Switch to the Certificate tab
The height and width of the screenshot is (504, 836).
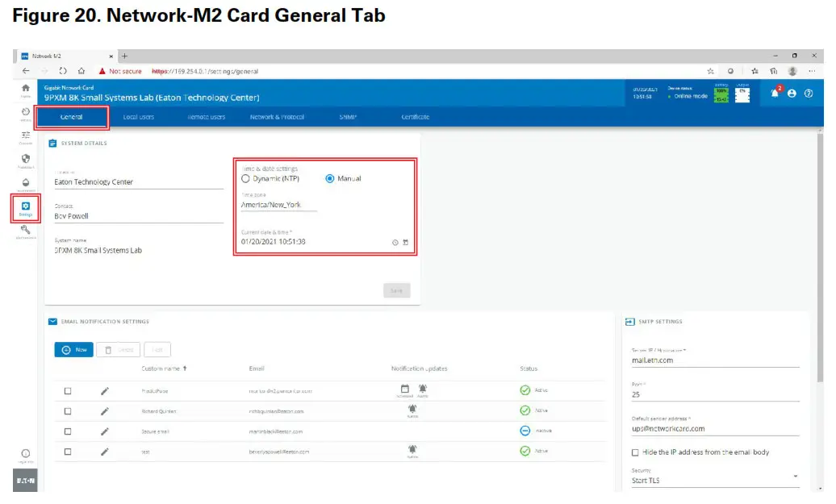tap(416, 117)
